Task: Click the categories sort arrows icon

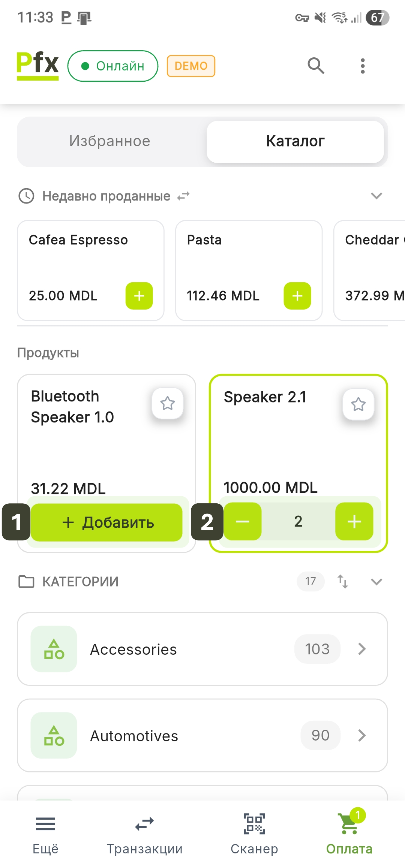Action: click(343, 582)
